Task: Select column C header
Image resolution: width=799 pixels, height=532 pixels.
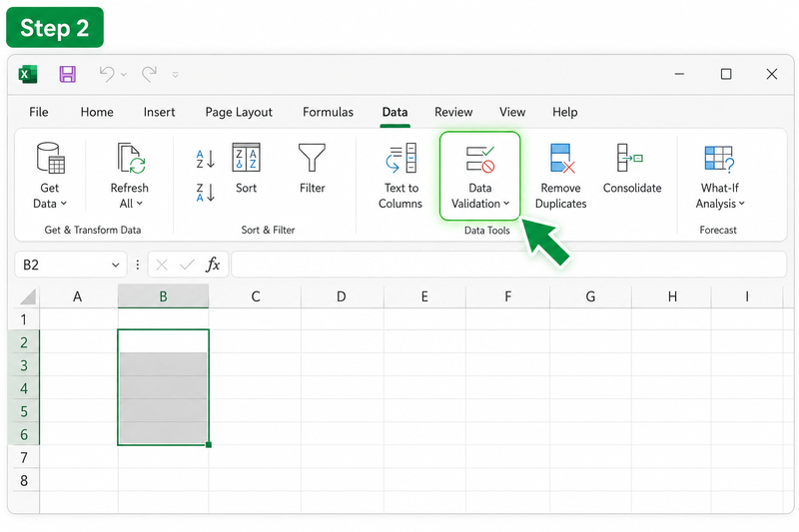Action: [x=256, y=296]
